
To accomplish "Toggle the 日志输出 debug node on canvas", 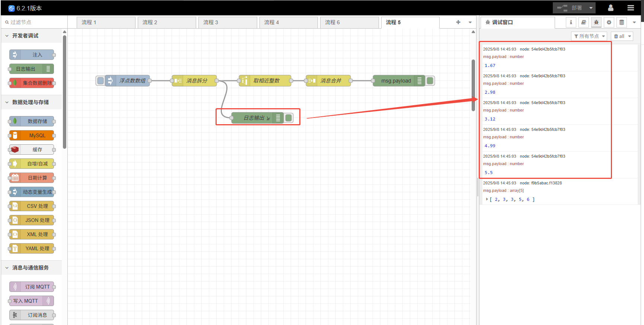I will 288,118.
